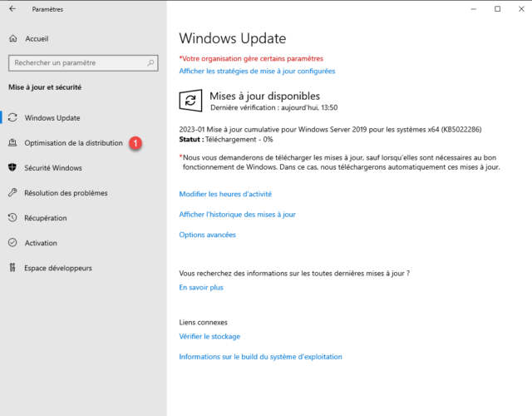
Task: Click the Statut Téléchargement 0% text
Action: pos(226,139)
